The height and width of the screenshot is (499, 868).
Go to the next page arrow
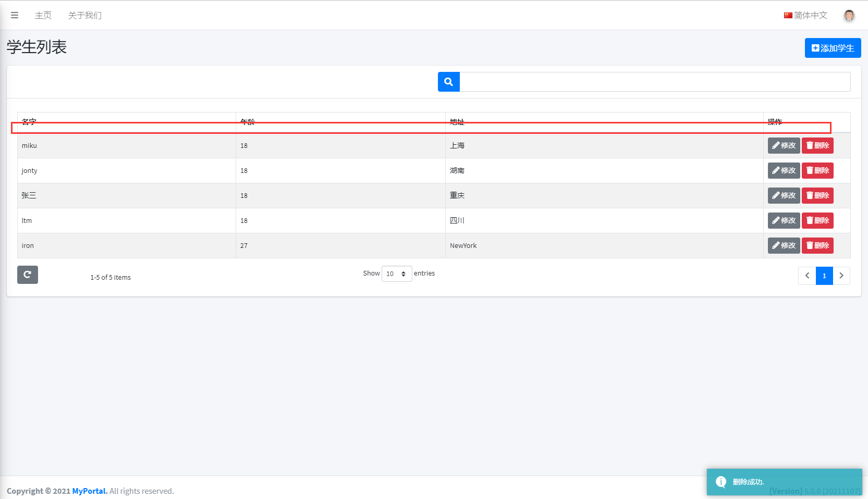(841, 276)
